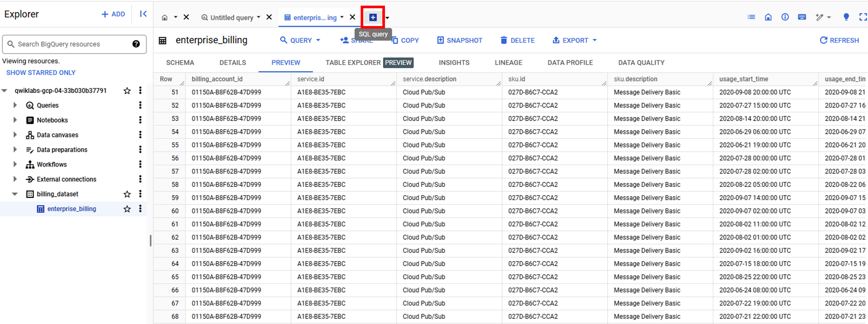
Task: Open dropdown arrow next to home tab
Action: [x=176, y=17]
